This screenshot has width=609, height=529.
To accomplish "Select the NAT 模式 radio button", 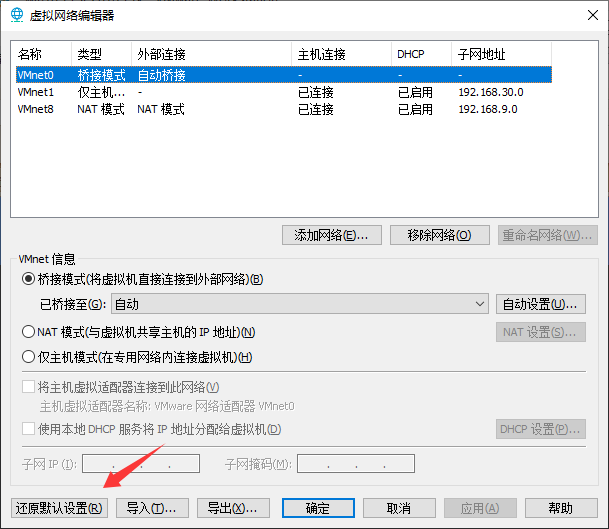I will [28, 332].
